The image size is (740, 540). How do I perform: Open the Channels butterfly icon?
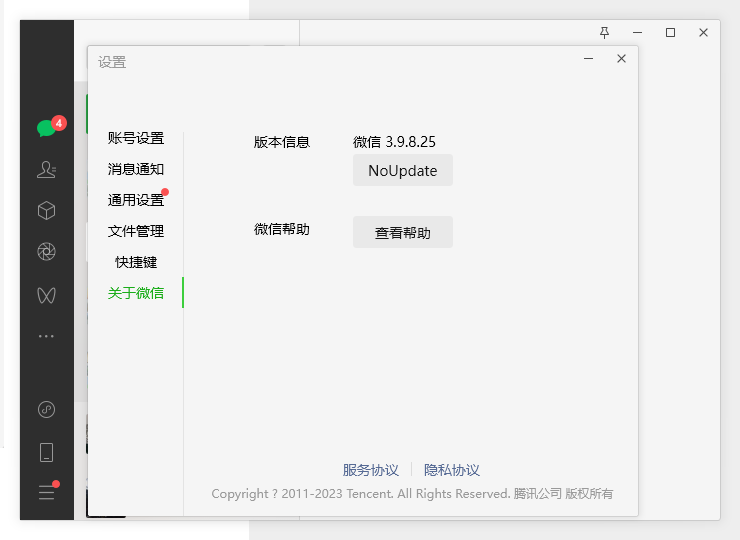pyautogui.click(x=46, y=295)
